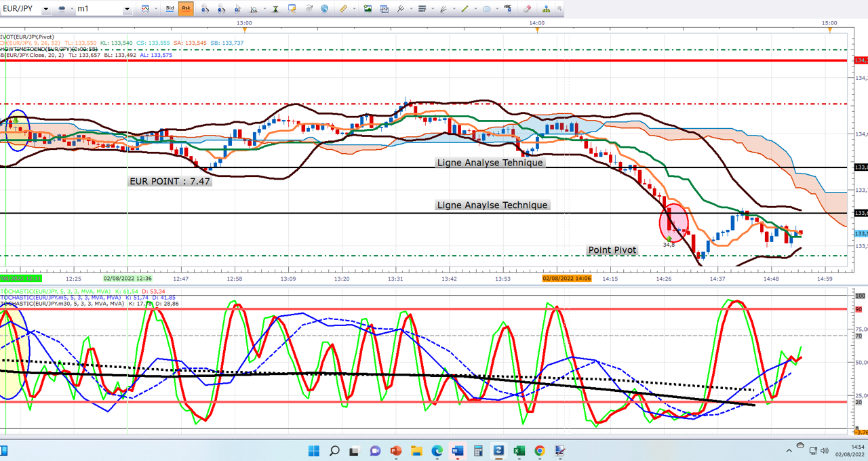This screenshot has width=868, height=461.
Task: Click the Point Pivot label
Action: point(612,250)
